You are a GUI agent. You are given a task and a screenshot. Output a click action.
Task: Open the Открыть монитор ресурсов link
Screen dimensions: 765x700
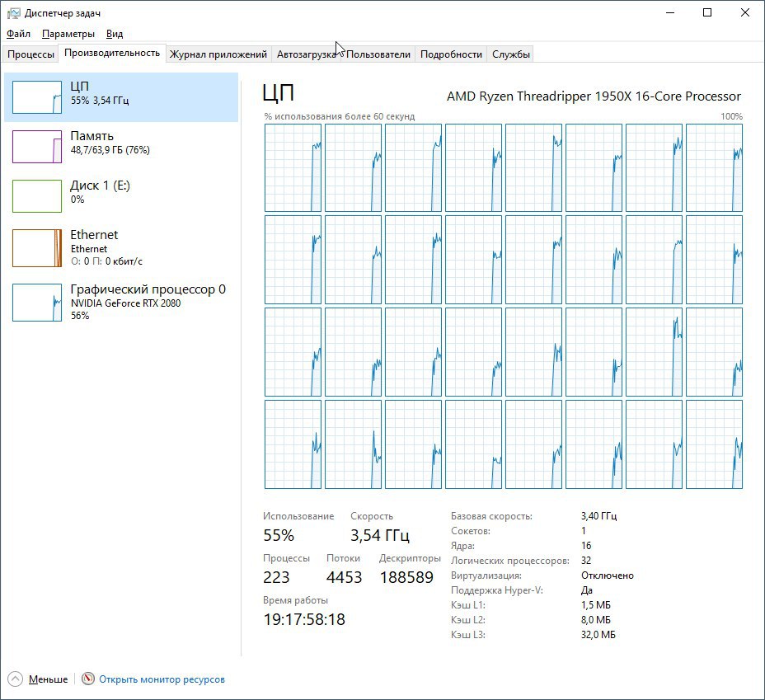(162, 679)
